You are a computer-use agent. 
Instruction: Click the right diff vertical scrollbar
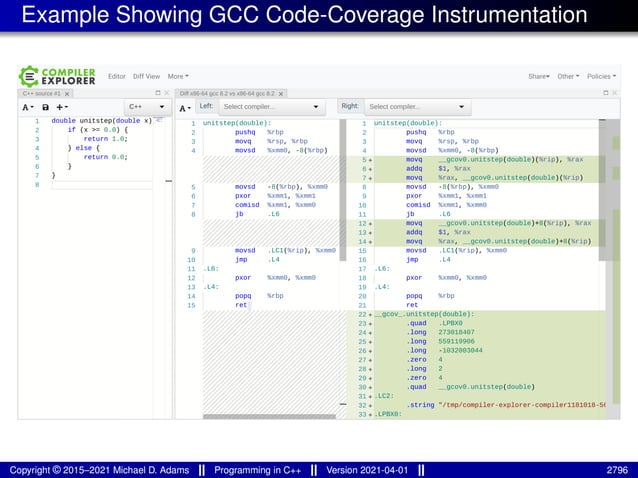click(602, 190)
